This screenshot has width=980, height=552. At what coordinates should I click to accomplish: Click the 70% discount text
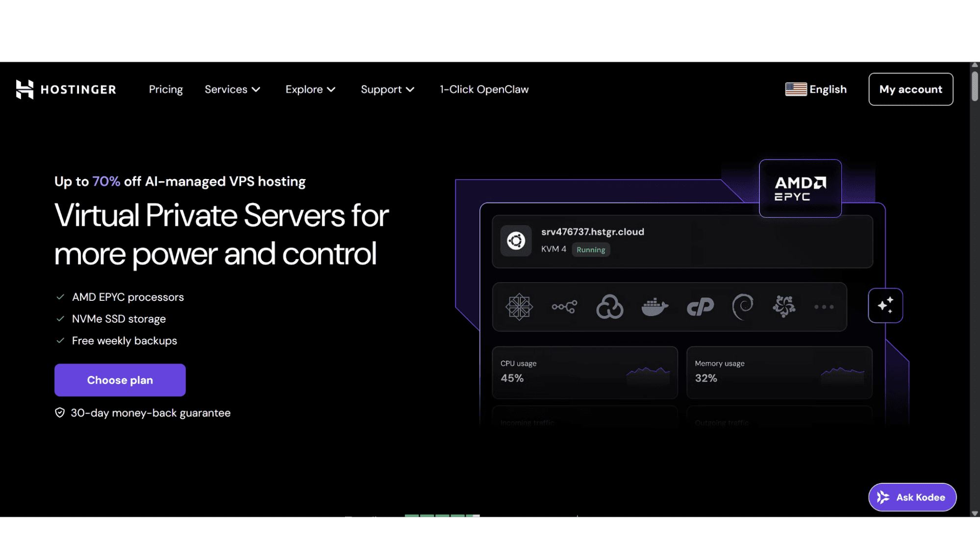[106, 182]
